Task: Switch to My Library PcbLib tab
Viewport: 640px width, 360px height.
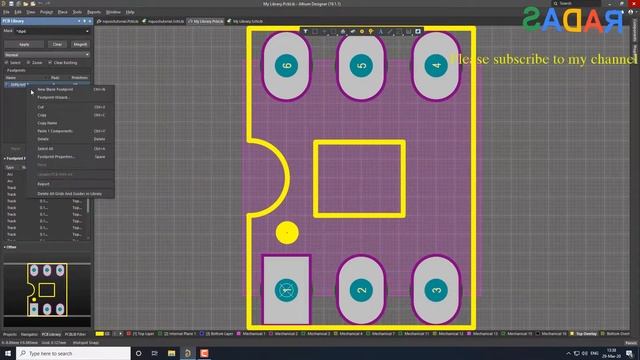Action: 206,21
